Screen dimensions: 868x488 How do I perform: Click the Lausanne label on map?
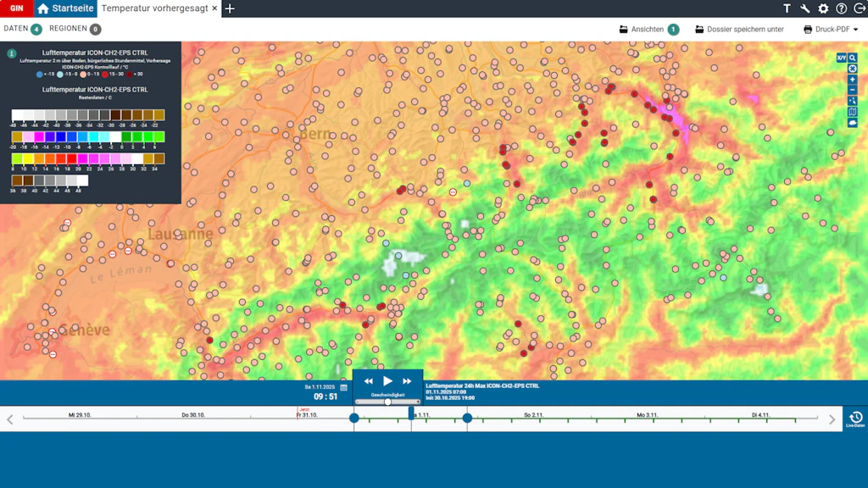click(180, 234)
